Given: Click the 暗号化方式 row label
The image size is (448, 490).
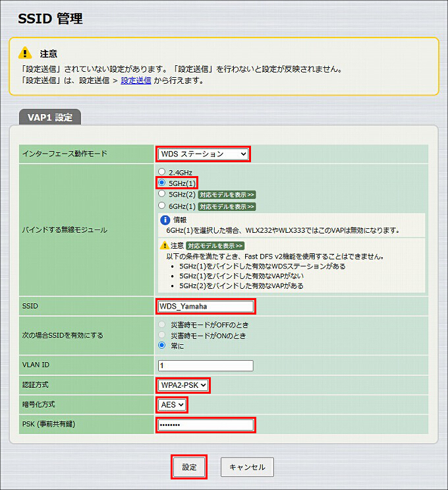Looking at the screenshot, I should coord(38,404).
